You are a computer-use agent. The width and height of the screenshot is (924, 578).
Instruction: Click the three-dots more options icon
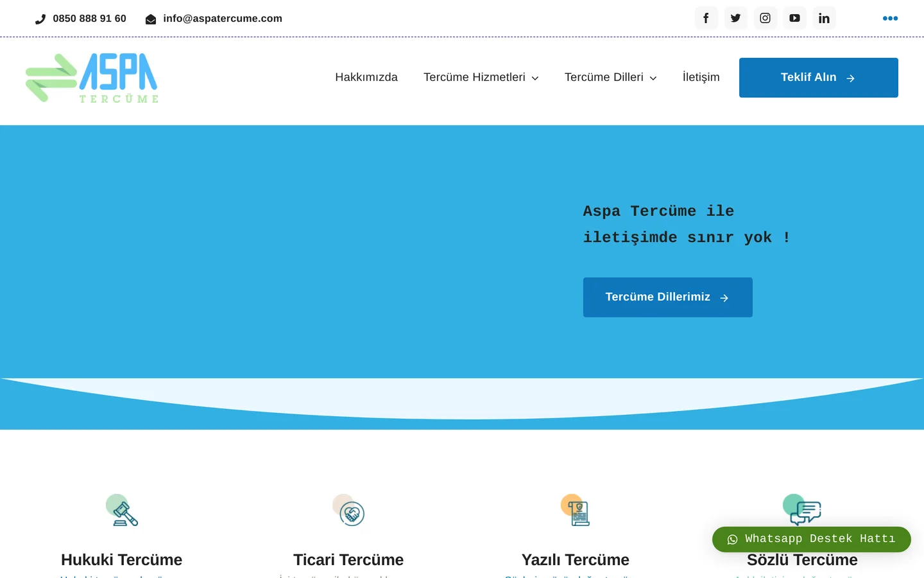coord(890,18)
